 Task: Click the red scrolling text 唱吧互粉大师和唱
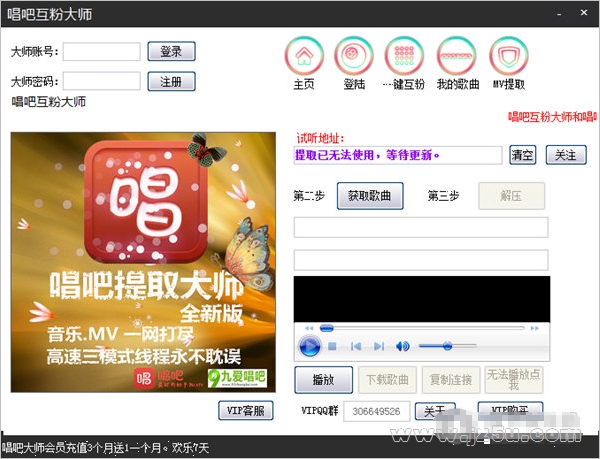tap(553, 117)
